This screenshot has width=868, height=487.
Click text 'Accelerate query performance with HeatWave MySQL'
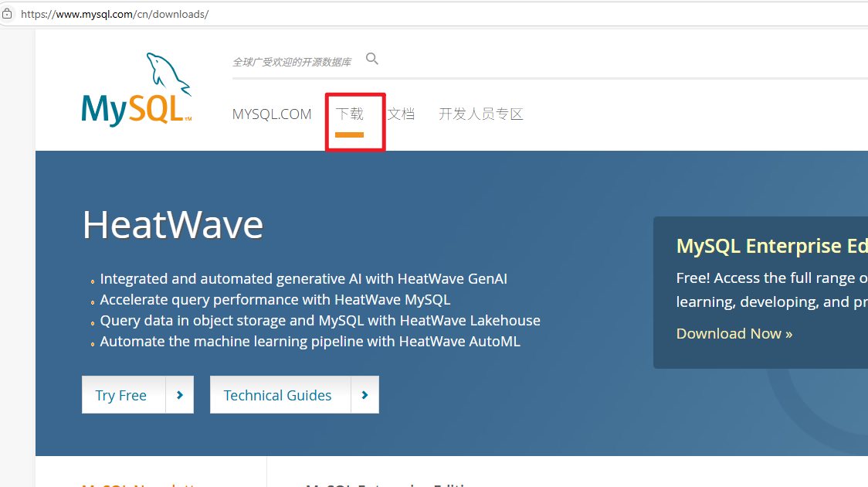click(x=275, y=300)
